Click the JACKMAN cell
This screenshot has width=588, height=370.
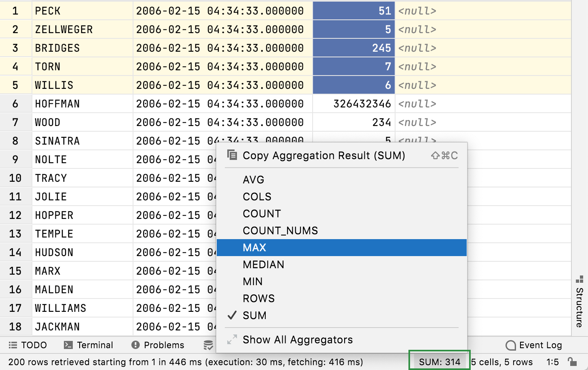(x=82, y=327)
